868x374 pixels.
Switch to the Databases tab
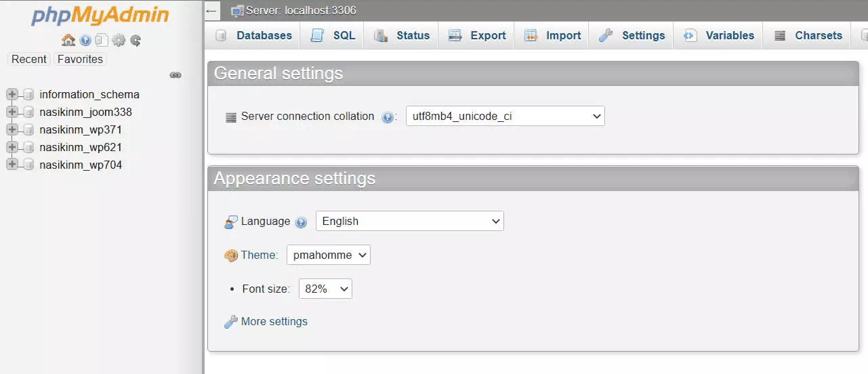(x=253, y=36)
